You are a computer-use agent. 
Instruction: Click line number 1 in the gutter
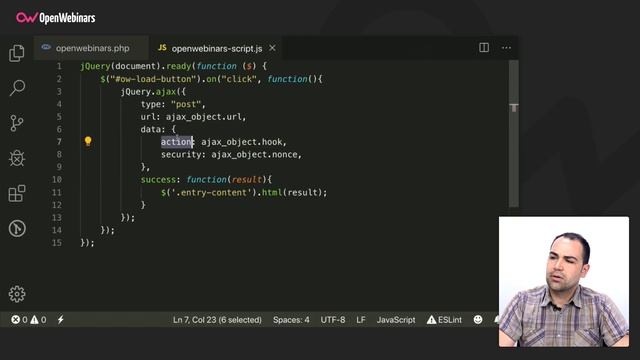click(x=59, y=66)
